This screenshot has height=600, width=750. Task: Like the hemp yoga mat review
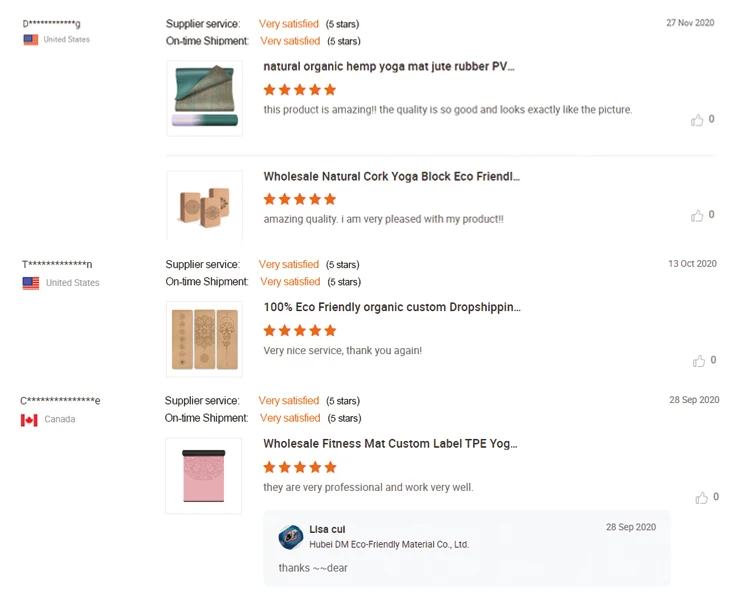pyautogui.click(x=697, y=120)
